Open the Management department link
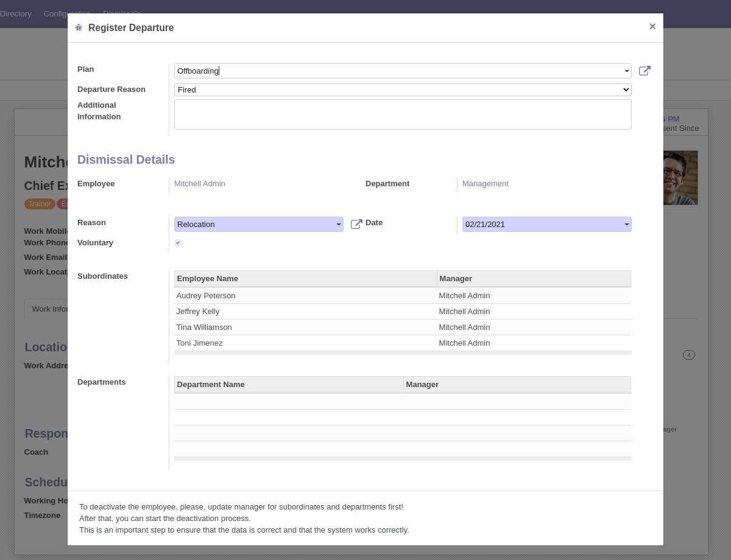The width and height of the screenshot is (731, 560). tap(485, 184)
